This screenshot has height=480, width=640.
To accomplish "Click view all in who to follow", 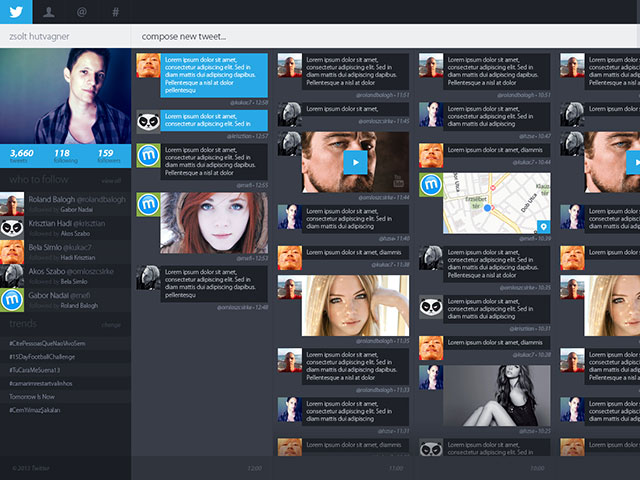I will coord(111,180).
